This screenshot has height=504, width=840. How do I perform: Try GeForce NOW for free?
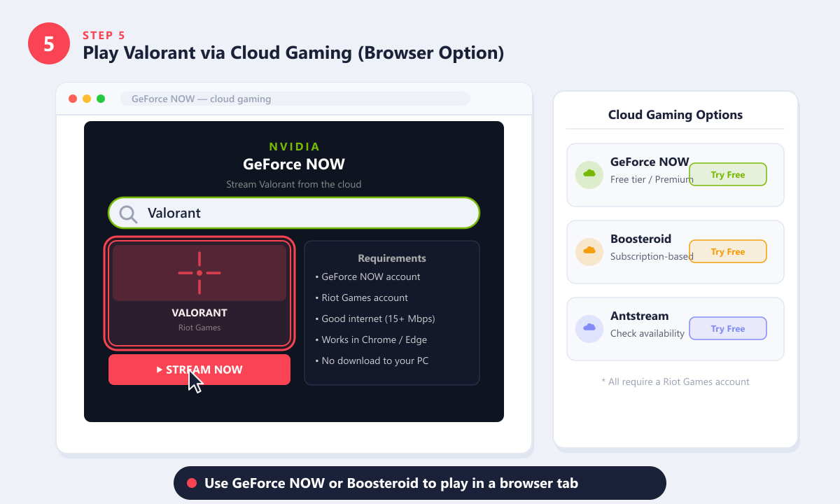click(728, 174)
